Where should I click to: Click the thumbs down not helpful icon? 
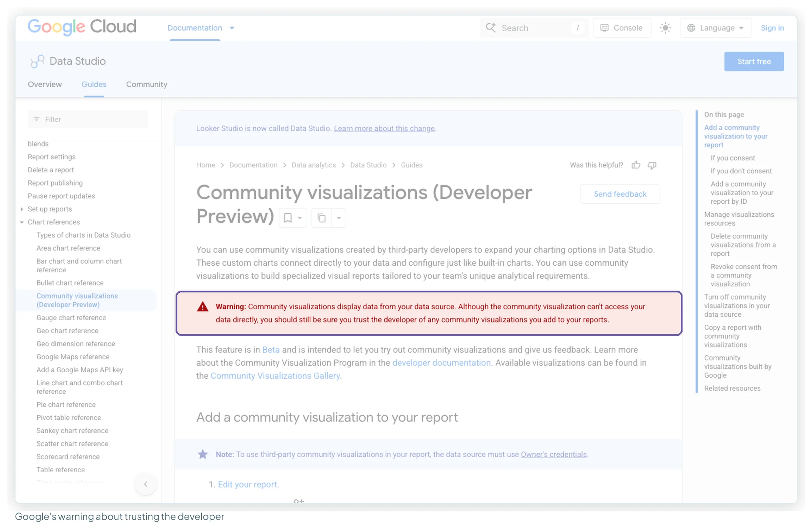(x=652, y=165)
